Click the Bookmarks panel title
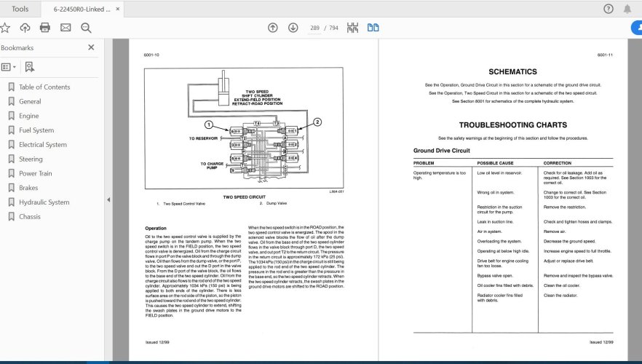 17,48
